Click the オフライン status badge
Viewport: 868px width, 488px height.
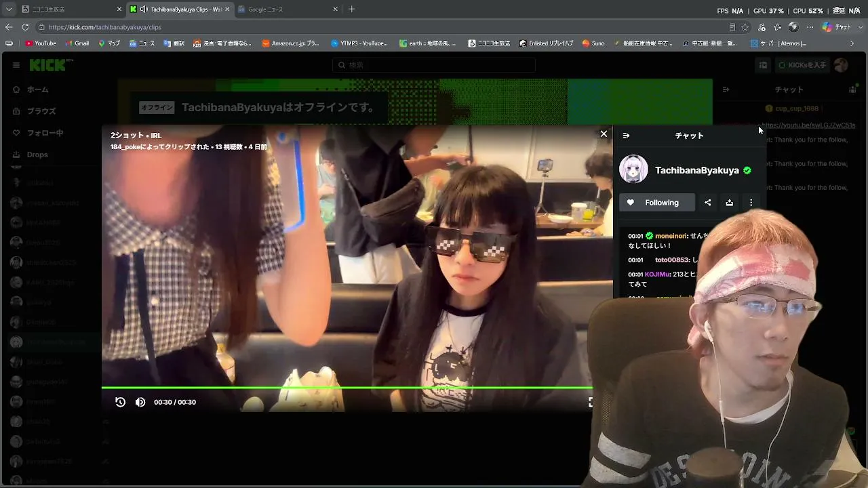(x=157, y=108)
